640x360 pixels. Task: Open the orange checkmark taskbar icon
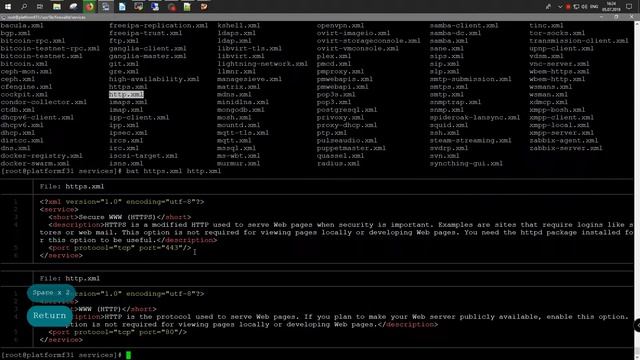(x=204, y=7)
